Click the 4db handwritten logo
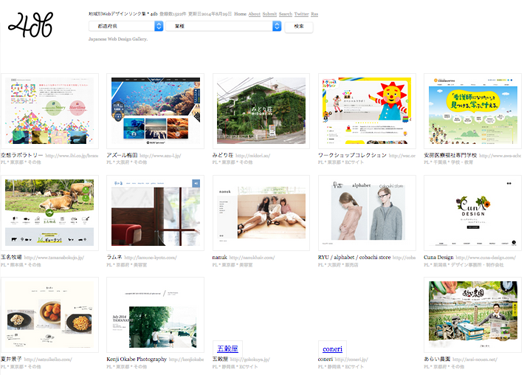Screen dimensions: 523x375 pyautogui.click(x=30, y=25)
